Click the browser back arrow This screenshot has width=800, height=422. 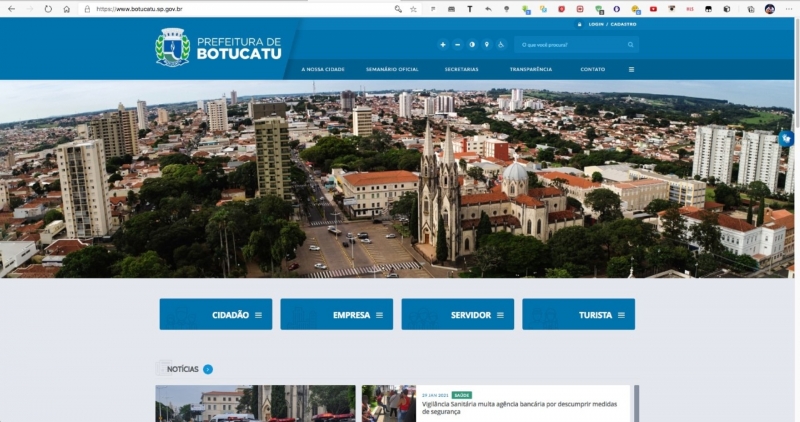click(11, 9)
